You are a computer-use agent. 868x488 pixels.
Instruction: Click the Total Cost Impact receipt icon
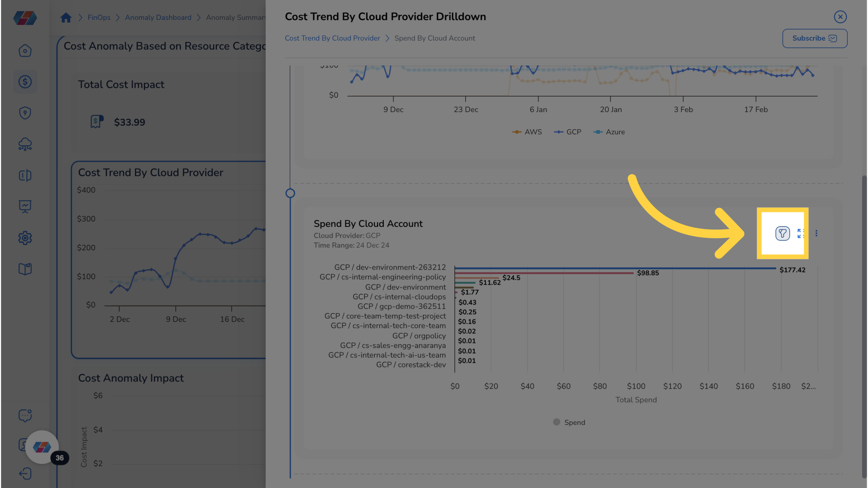click(x=97, y=122)
